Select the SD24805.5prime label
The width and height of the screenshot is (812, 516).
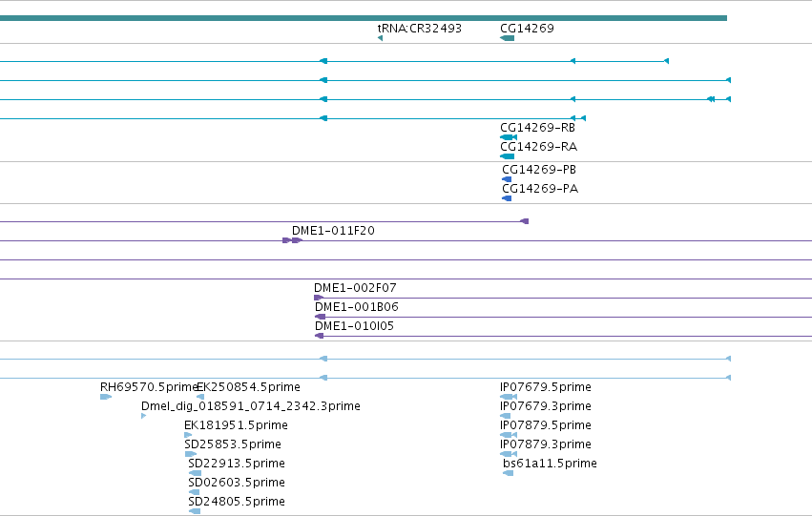(237, 502)
